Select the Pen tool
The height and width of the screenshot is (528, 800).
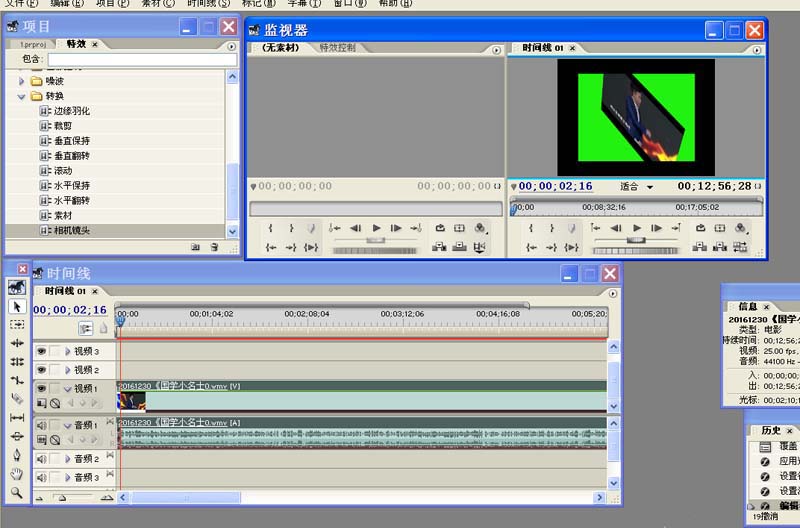pos(17,455)
